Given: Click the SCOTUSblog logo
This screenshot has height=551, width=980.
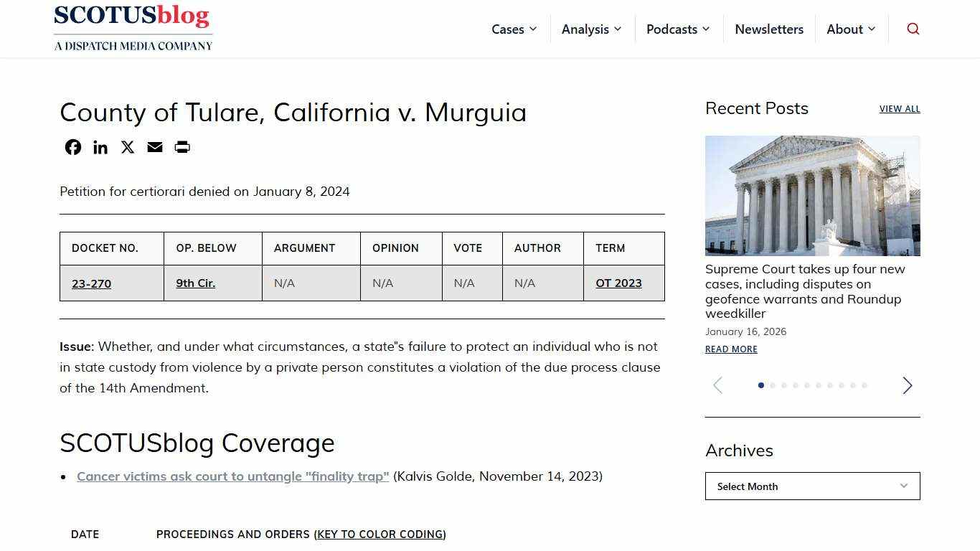Looking at the screenshot, I should click(133, 27).
